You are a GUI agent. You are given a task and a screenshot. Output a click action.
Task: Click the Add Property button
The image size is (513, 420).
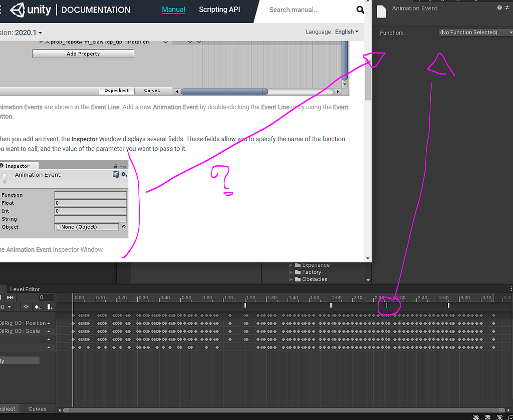tap(83, 53)
